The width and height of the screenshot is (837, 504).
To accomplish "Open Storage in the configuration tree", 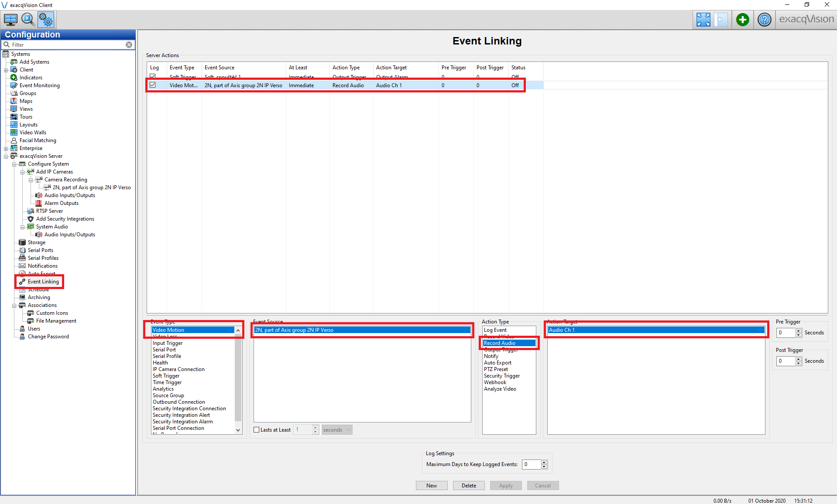I will point(37,242).
